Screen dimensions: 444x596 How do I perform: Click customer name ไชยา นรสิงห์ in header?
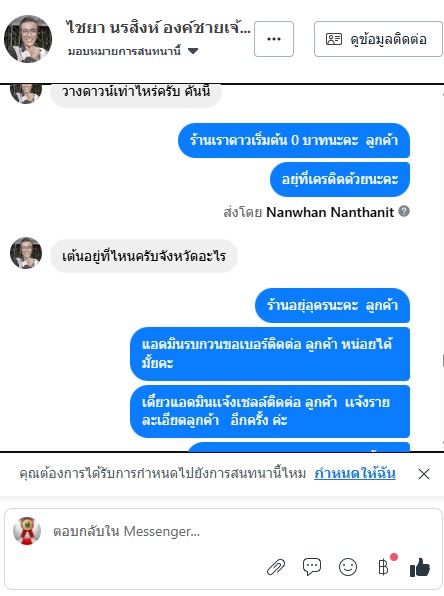point(158,29)
